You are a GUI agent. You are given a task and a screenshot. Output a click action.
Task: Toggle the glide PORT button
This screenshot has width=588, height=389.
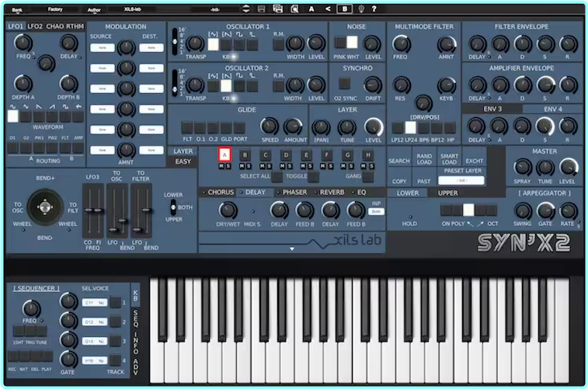(239, 128)
